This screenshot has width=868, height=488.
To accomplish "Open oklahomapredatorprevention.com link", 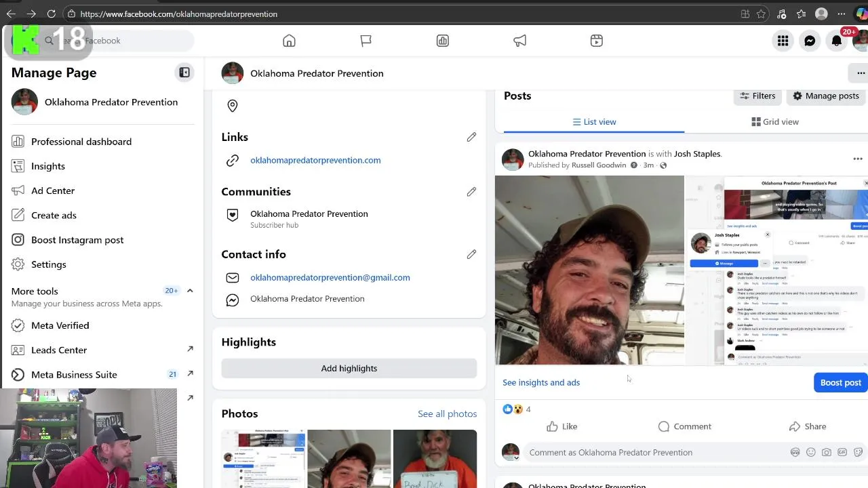I will [315, 160].
